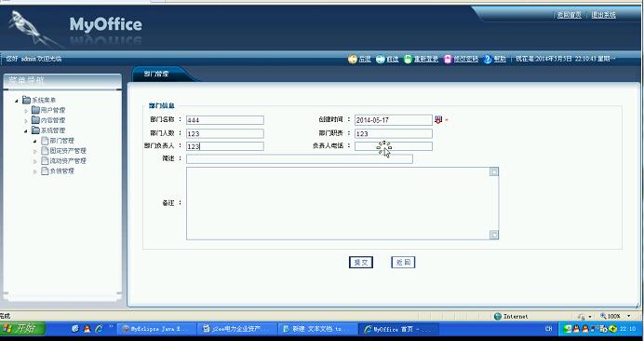
Task: Expand the 用户管理 tree node arrow
Action: click(x=26, y=111)
